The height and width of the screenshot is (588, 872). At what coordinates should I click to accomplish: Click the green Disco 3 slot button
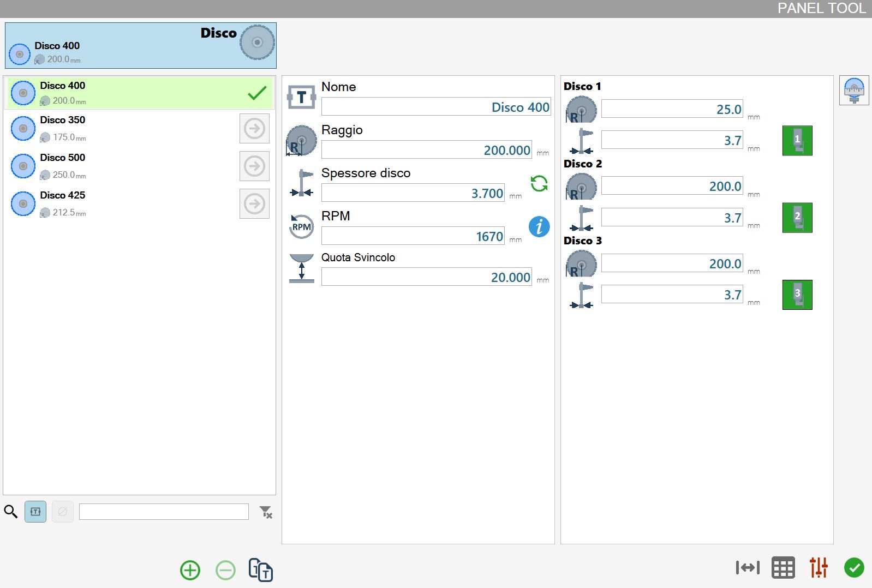coord(797,295)
